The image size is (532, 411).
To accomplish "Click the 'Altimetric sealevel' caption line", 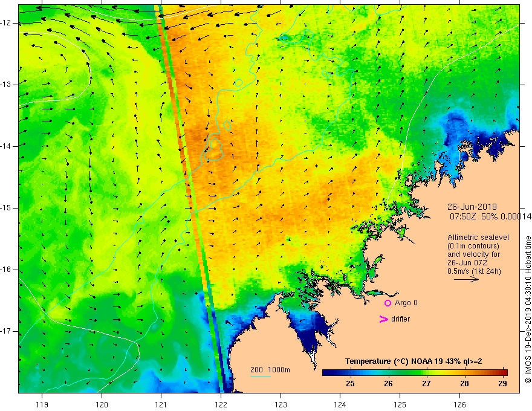I will pos(478,238).
